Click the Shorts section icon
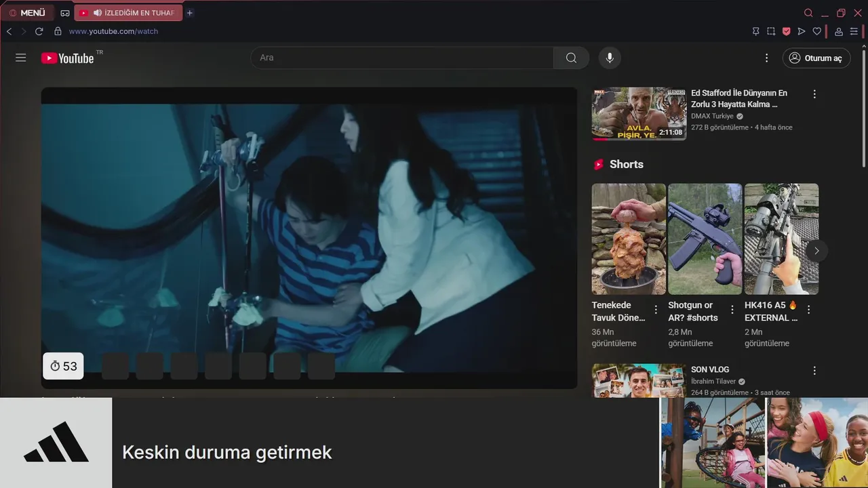The height and width of the screenshot is (488, 868). click(598, 164)
